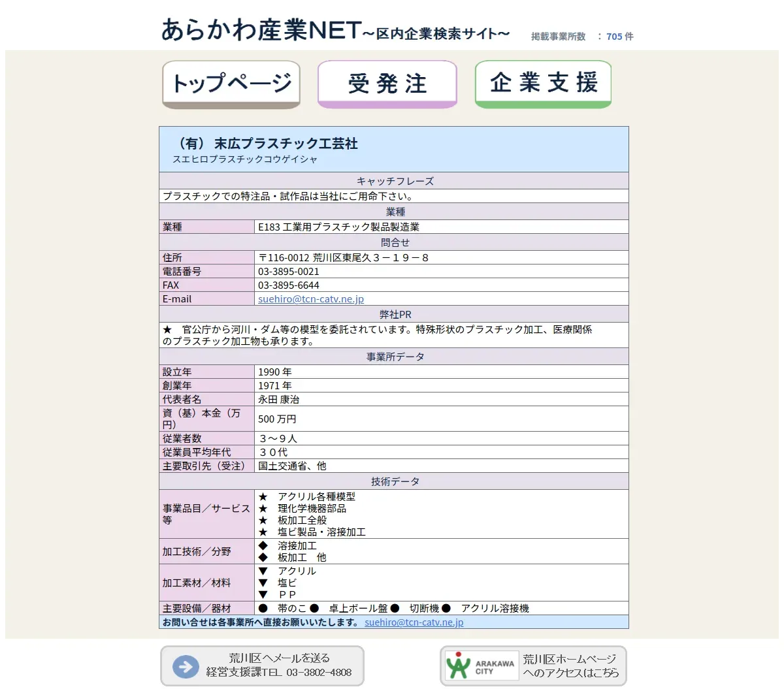This screenshot has height=689, width=784.
Task: Click the item 板加工全般
Action: point(302,521)
